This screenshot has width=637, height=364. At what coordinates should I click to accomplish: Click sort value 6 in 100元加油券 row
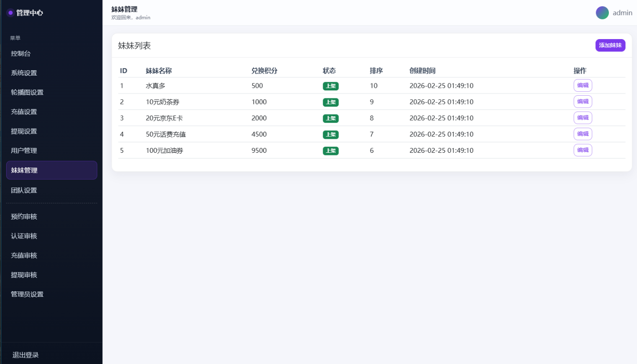click(x=372, y=151)
